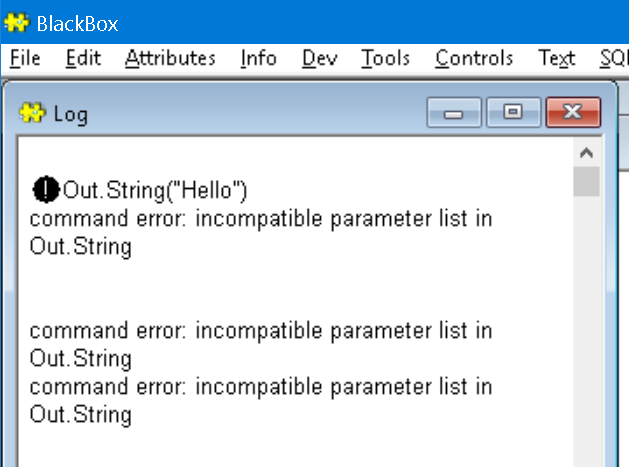Click the Log vertical scrollbar thumb
Image resolution: width=629 pixels, height=467 pixels.
coord(586,181)
